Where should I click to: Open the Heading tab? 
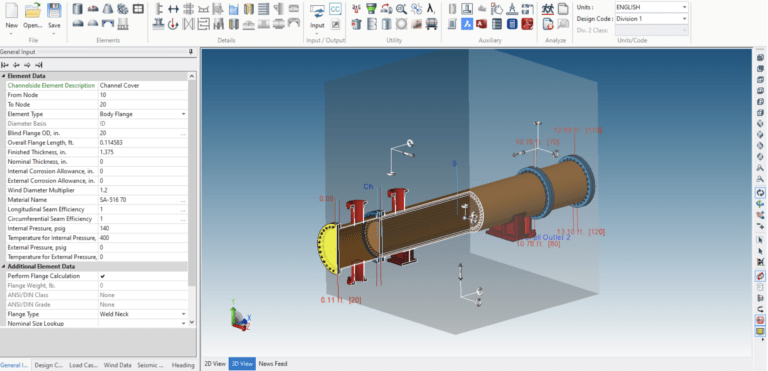click(x=183, y=365)
